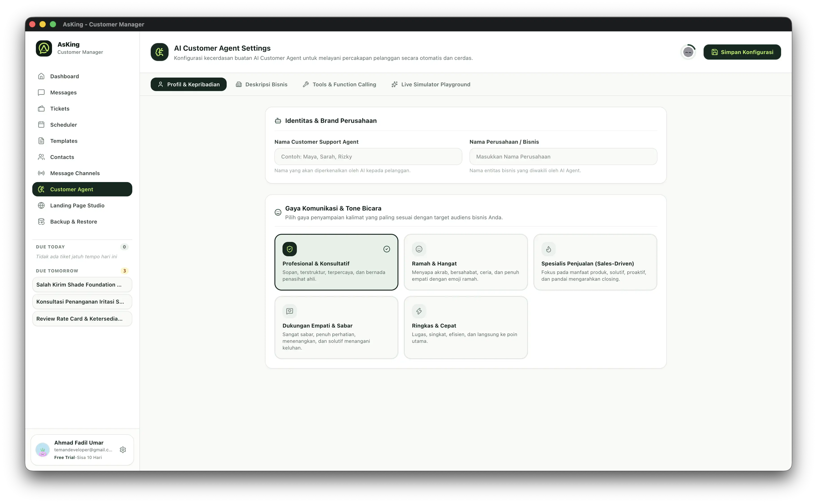
Task: Click the sleeping-face status avatar in header
Action: point(688,52)
